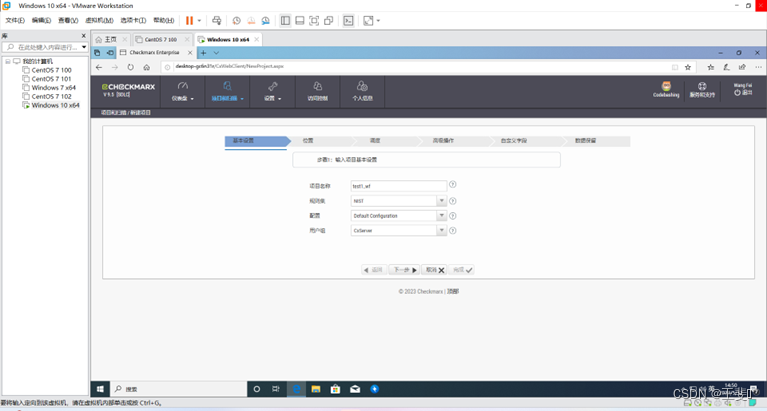Collapse the 我的计算机 tree node

pyautogui.click(x=8, y=61)
